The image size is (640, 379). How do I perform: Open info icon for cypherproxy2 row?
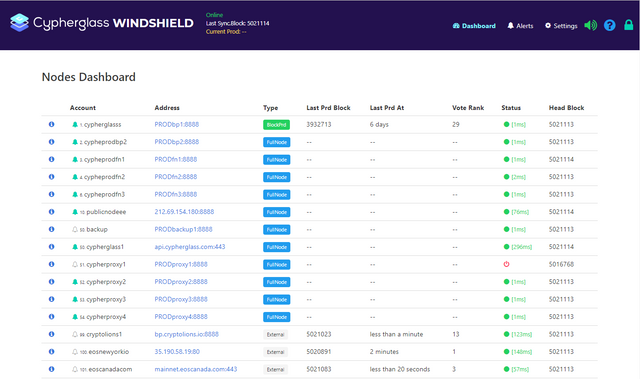click(x=51, y=281)
